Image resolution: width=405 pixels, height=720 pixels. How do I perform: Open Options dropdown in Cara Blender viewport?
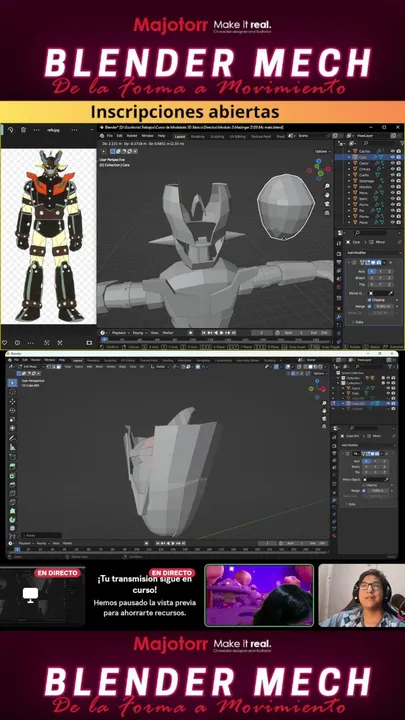pyautogui.click(x=322, y=151)
